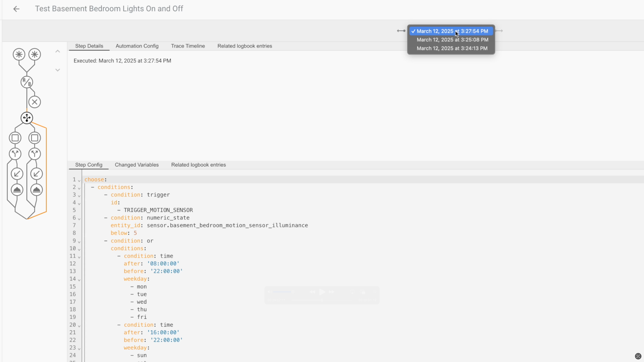The width and height of the screenshot is (644, 362).
Task: Open the lower Related logbook entries tab
Action: pos(199,165)
